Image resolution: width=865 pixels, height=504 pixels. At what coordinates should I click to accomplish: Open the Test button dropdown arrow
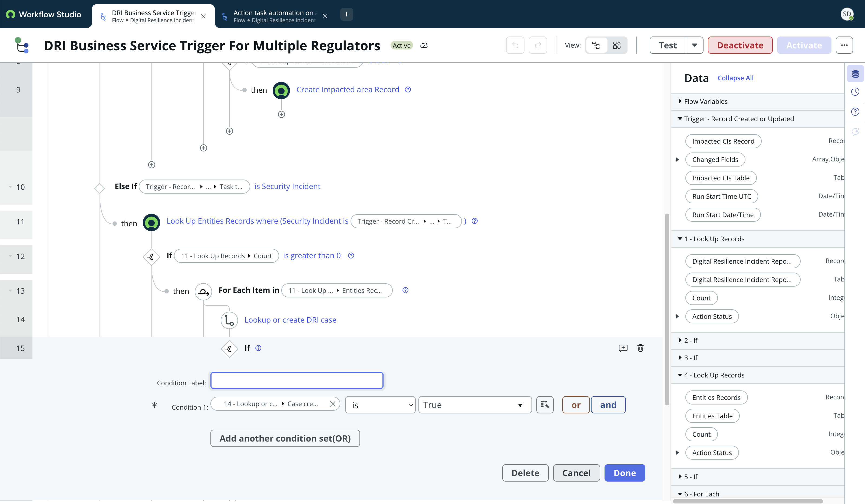(x=694, y=45)
